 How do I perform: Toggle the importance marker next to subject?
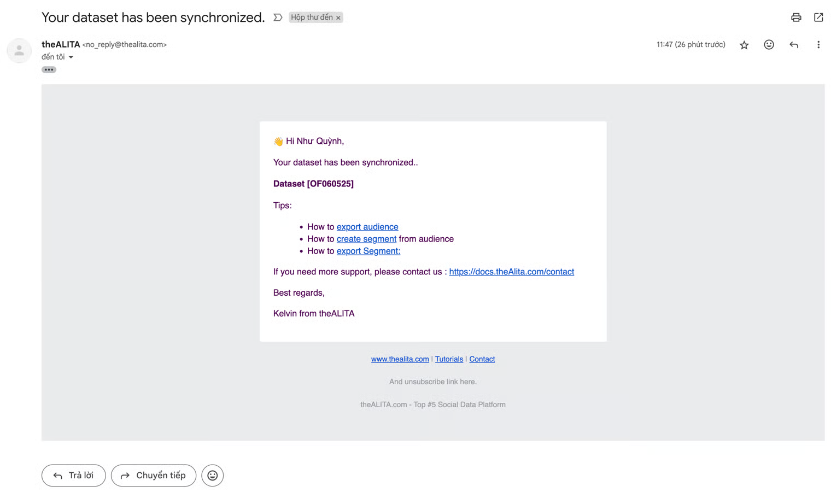pyautogui.click(x=278, y=17)
